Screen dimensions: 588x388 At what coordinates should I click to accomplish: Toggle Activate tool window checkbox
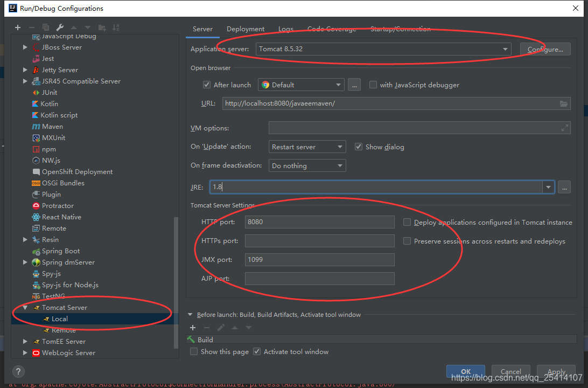(257, 351)
